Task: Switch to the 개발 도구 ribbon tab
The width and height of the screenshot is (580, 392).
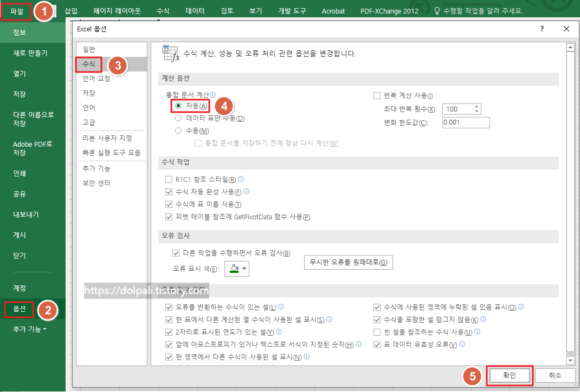Action: coord(292,10)
